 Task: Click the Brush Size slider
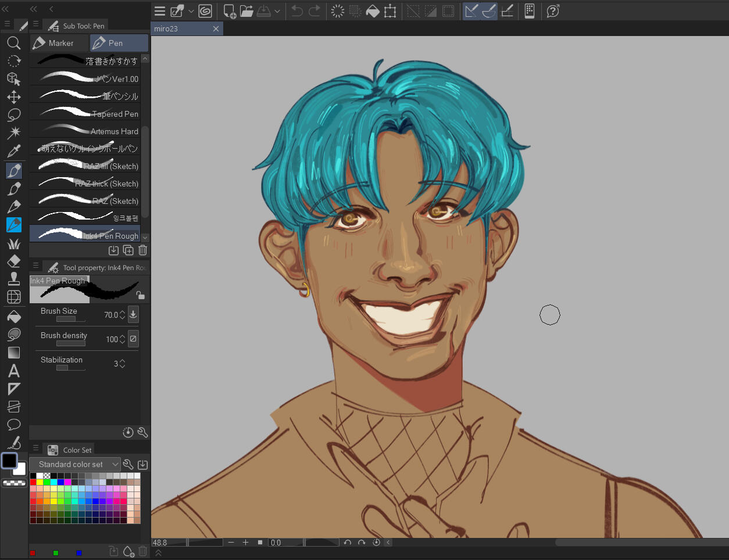point(71,319)
